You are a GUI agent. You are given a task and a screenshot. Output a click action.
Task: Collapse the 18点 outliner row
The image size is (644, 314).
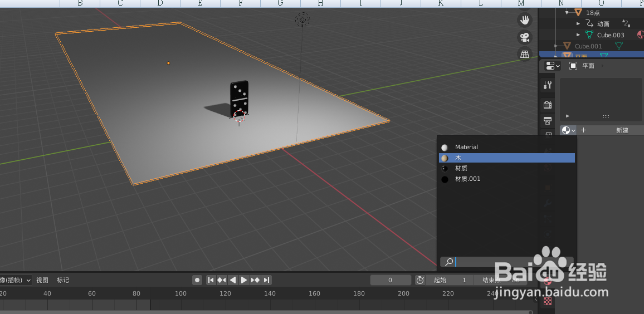tap(567, 13)
